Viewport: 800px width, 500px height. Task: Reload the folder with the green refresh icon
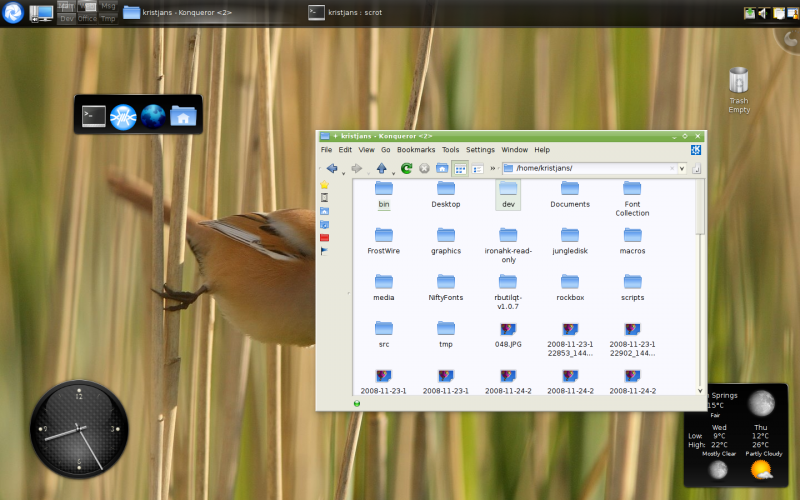click(x=407, y=168)
